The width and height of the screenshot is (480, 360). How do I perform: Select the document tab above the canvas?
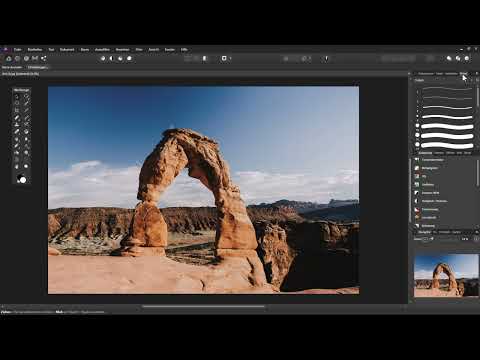(x=21, y=74)
